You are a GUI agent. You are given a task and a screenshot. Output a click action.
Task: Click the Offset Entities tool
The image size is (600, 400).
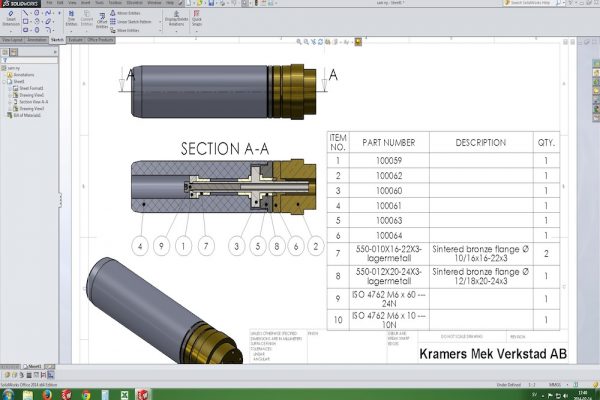[x=101, y=23]
